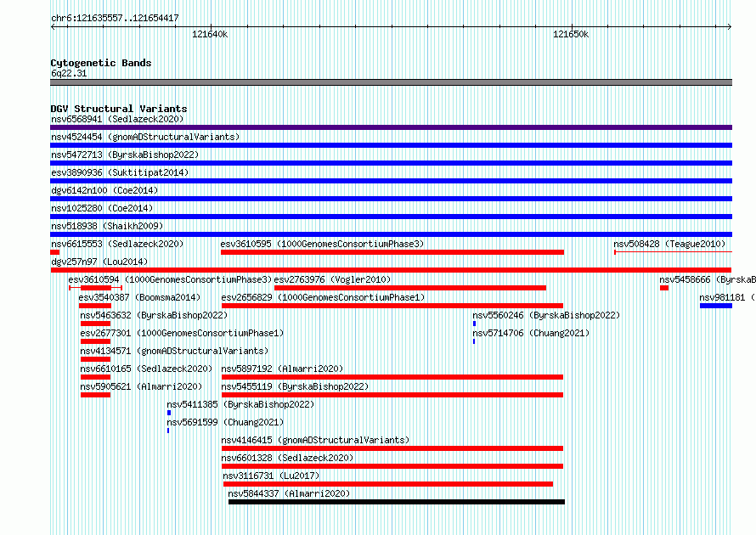Click small blue nsv5411385 variant marker
Screen dimensions: 756x535
[x=169, y=413]
